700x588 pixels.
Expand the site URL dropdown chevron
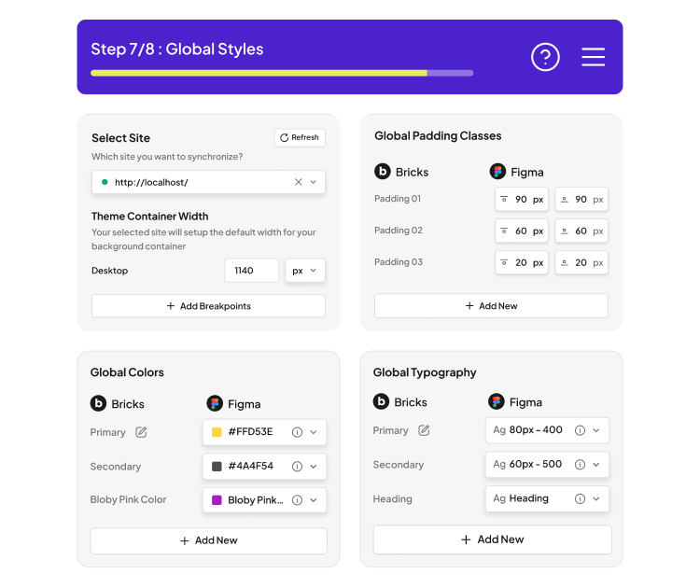[x=314, y=182]
